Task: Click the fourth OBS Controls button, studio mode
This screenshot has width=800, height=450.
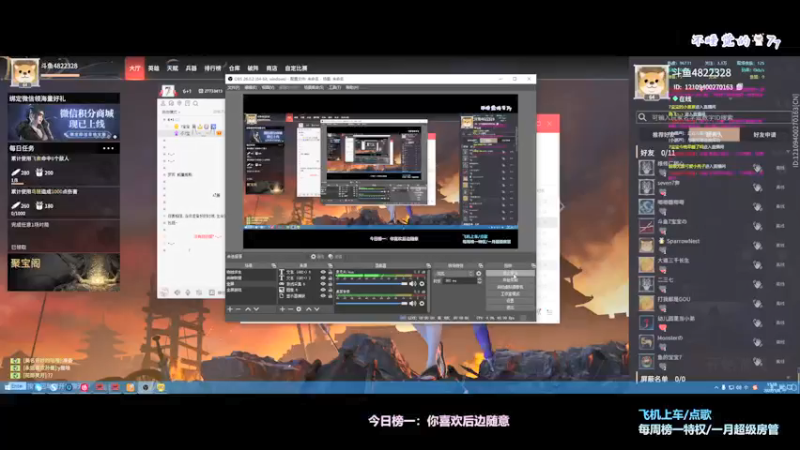Action: click(510, 294)
